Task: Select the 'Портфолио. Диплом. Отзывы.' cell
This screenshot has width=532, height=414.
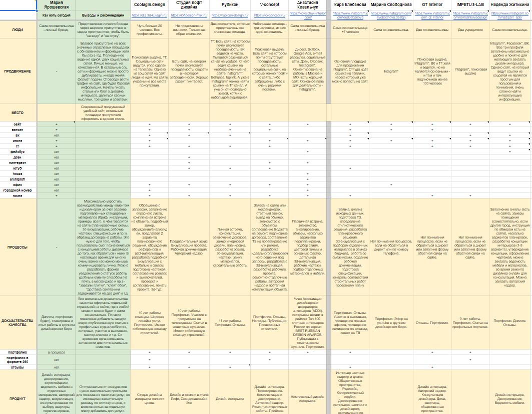Action: pos(509,322)
